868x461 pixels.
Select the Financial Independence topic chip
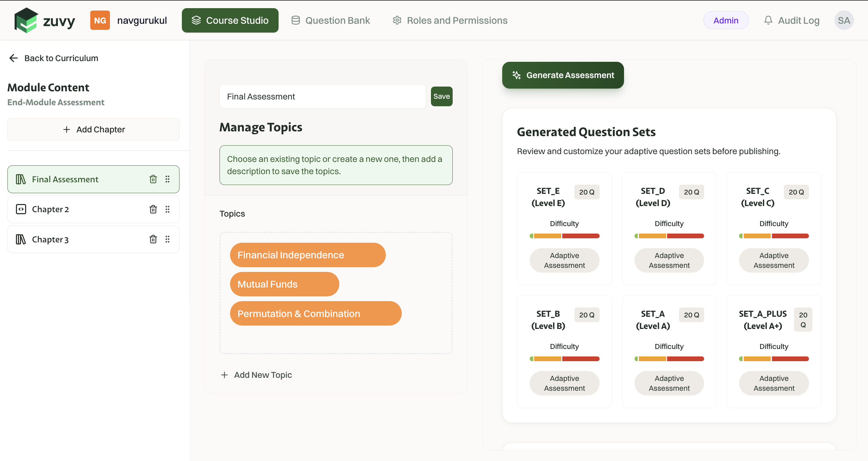click(x=308, y=255)
